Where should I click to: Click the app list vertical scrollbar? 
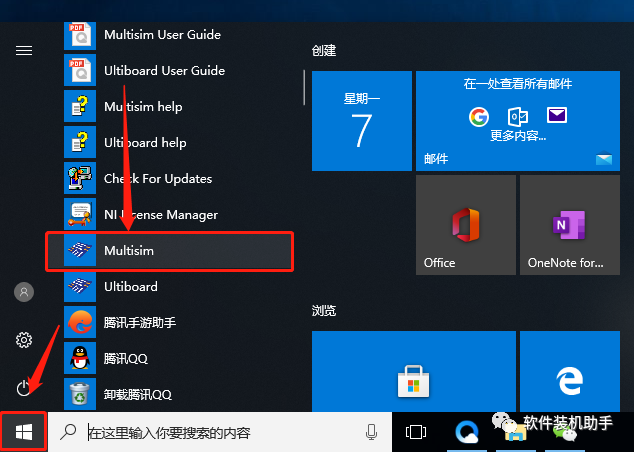(304, 88)
